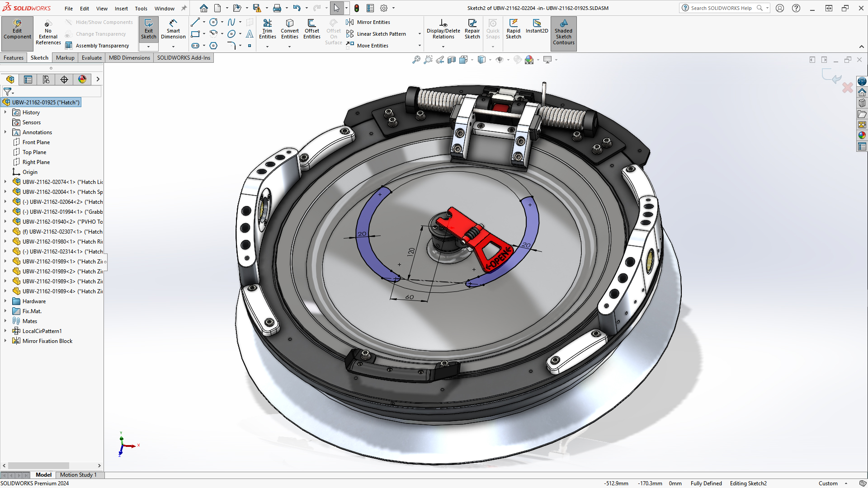Switch to the Features tab

point(14,58)
